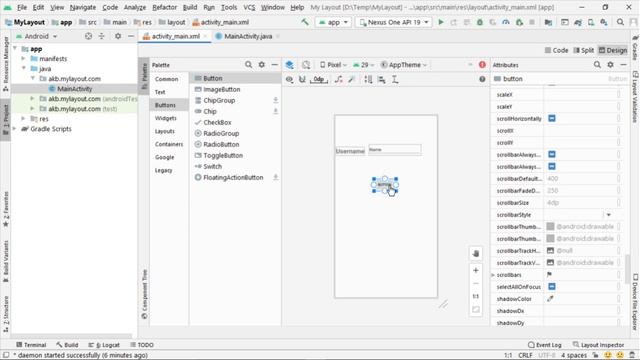Toggle the Autoconnect magnet icon
The width and height of the screenshot is (640, 360).
[x=302, y=80]
